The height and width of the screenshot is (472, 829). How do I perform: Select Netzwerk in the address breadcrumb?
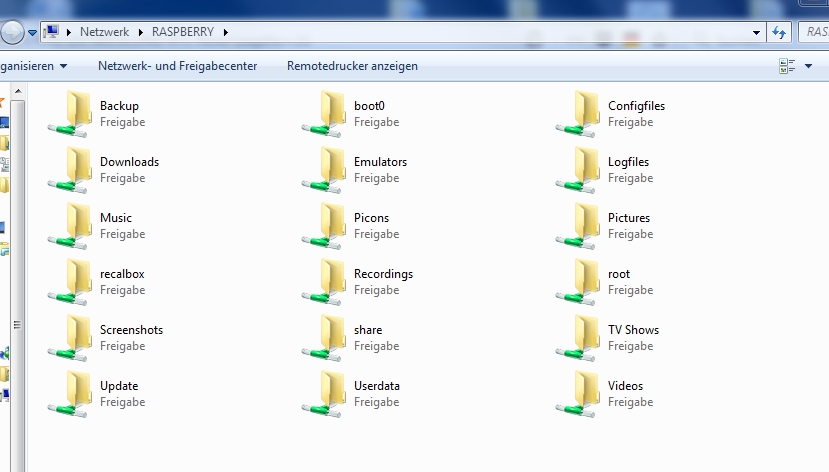pyautogui.click(x=104, y=32)
